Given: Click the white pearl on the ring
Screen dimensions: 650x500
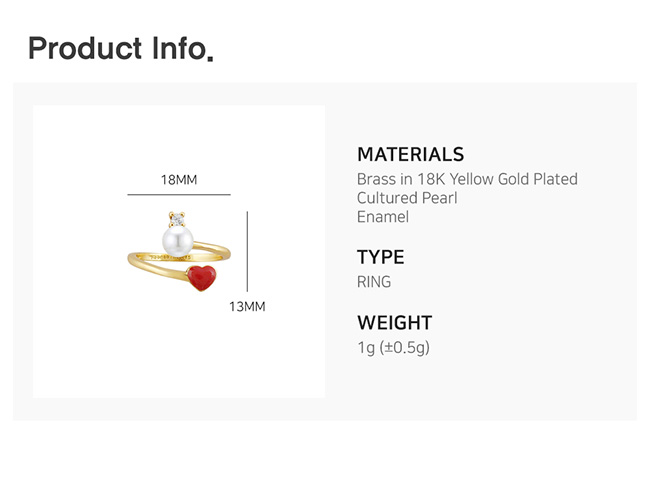Looking at the screenshot, I should [x=177, y=240].
